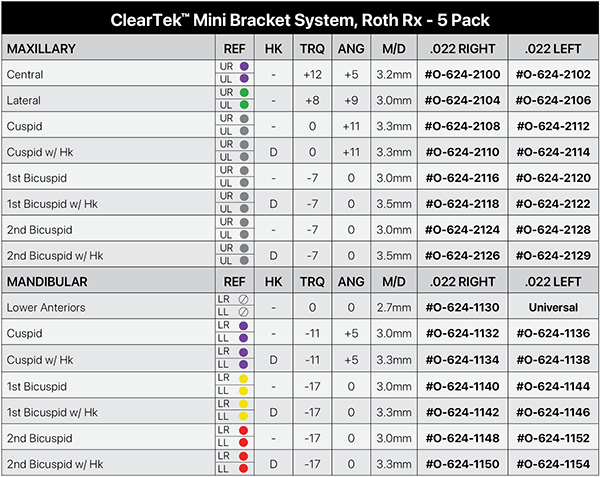This screenshot has width=600, height=477.
Task: Click the MAXILLARY section header
Action: click(x=41, y=49)
